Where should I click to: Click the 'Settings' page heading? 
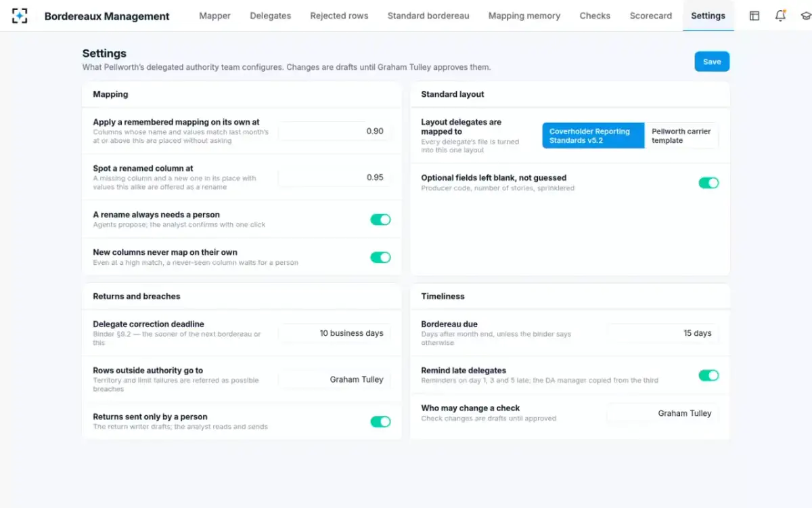(104, 54)
